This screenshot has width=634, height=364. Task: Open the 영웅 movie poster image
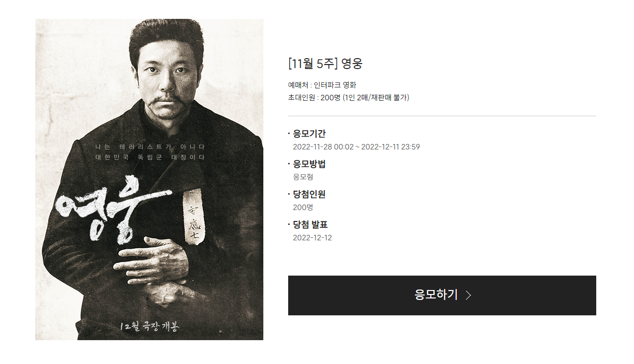149,179
